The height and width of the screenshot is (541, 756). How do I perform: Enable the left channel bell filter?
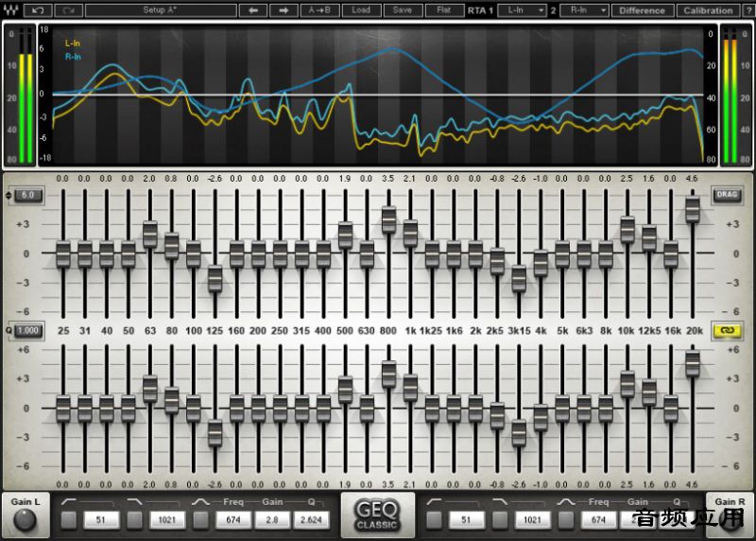[x=200, y=520]
